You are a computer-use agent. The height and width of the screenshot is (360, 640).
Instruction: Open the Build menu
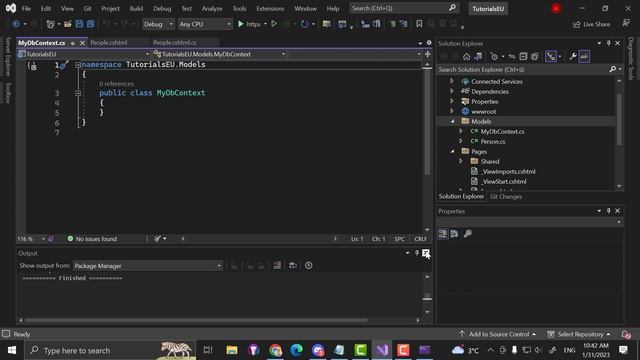pyautogui.click(x=136, y=9)
